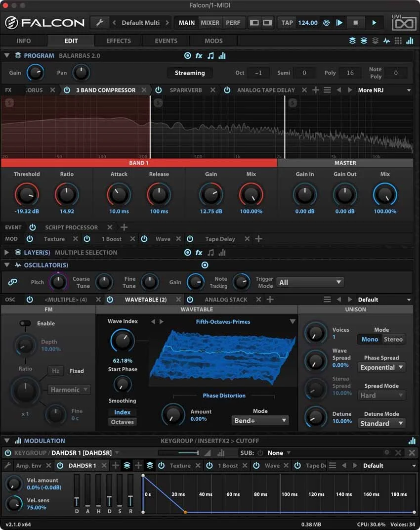Select the MIXER view tab
This screenshot has width=420, height=530.
pos(210,23)
